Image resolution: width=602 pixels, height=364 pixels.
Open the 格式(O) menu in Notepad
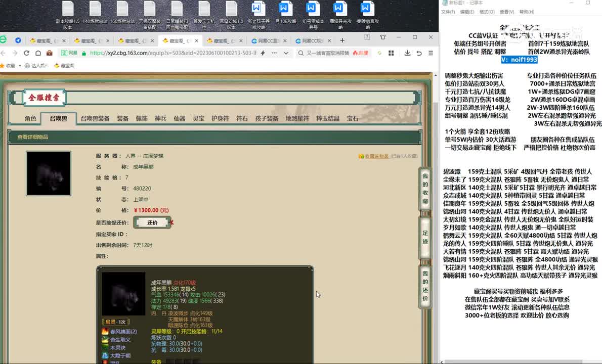[487, 12]
